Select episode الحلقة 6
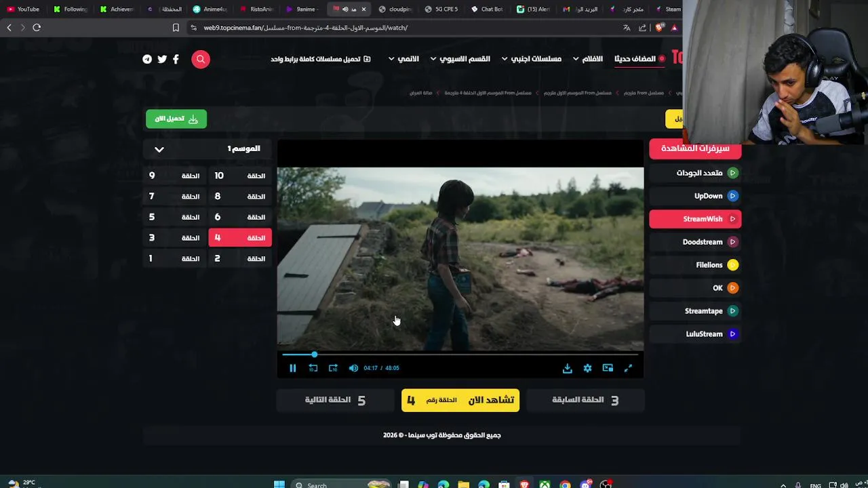The width and height of the screenshot is (868, 488). tap(240, 217)
